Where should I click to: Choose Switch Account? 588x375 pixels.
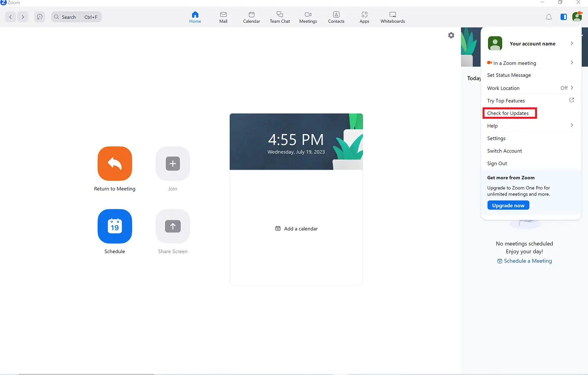pyautogui.click(x=505, y=151)
